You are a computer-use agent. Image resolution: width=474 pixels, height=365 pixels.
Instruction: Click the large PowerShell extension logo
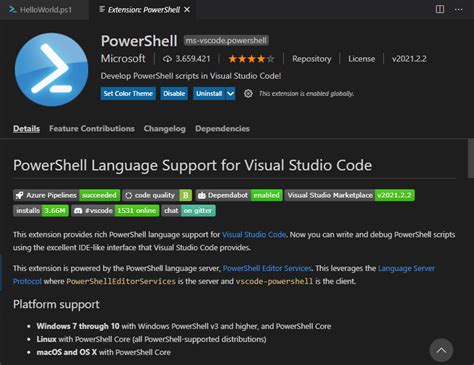[52, 69]
